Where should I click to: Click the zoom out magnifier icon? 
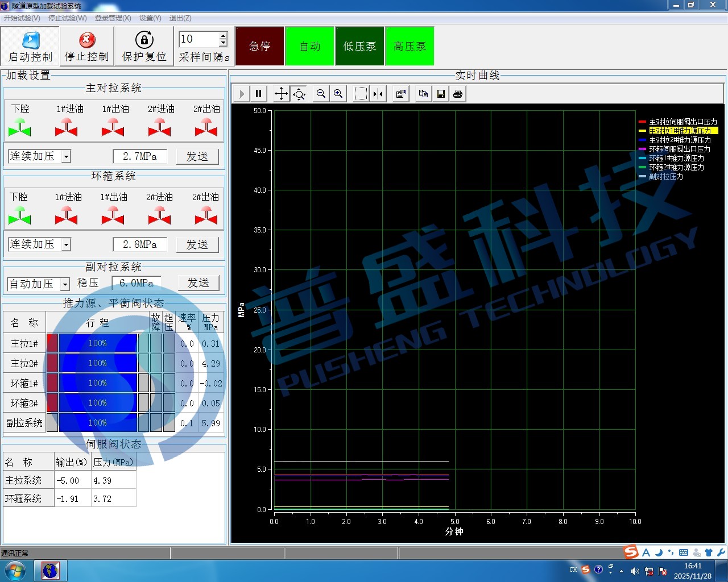point(321,94)
